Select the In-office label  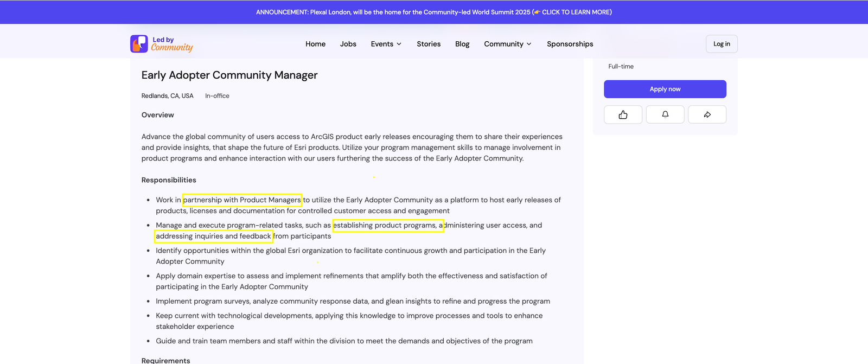pyautogui.click(x=217, y=96)
